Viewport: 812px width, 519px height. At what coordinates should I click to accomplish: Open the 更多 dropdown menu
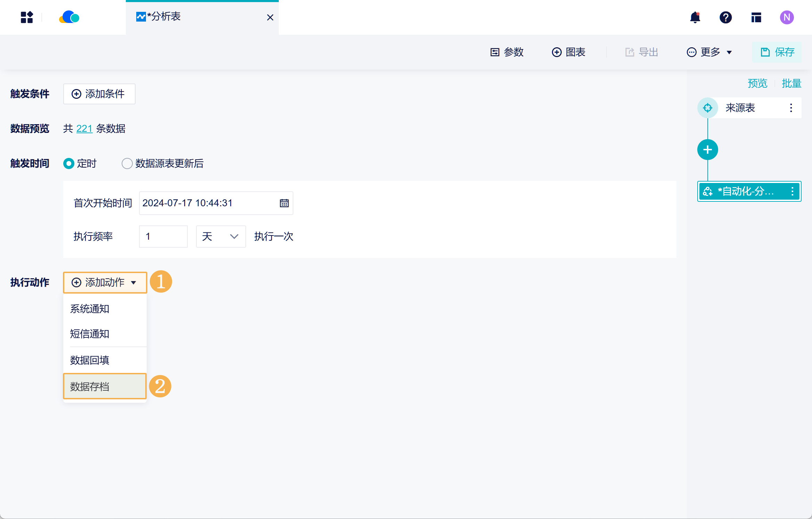coord(709,52)
